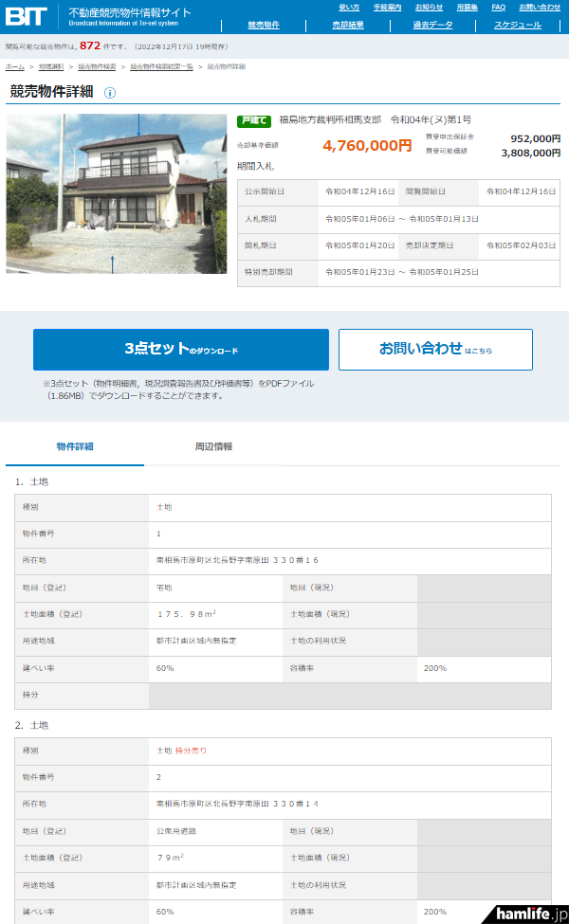Viewport: 569px width, 924px height.
Task: Open 競売物件 in the top navigation
Action: pos(263,26)
